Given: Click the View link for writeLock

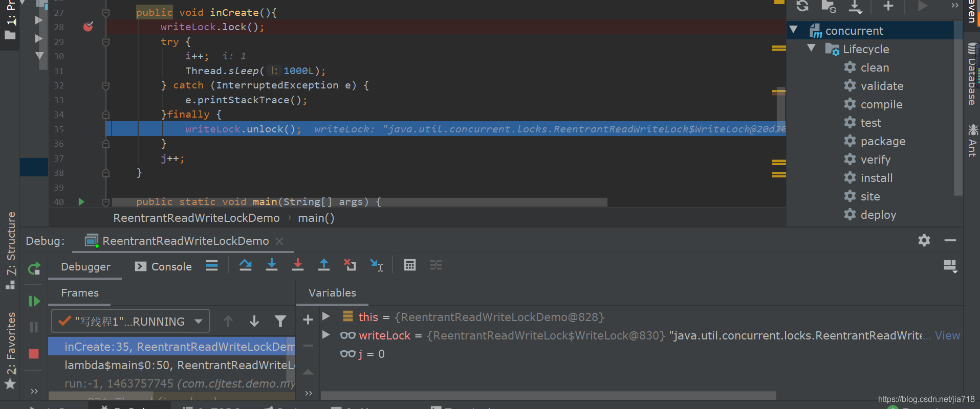Looking at the screenshot, I should click(x=947, y=335).
